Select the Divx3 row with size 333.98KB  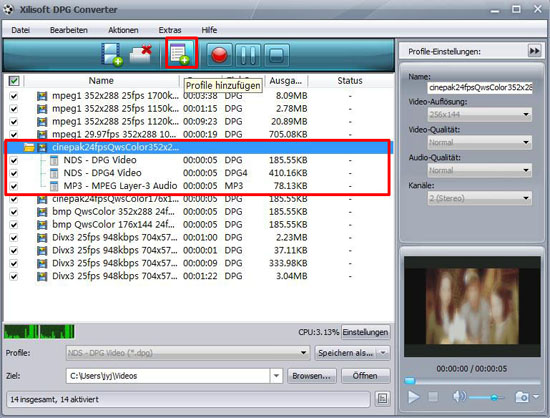[198, 263]
